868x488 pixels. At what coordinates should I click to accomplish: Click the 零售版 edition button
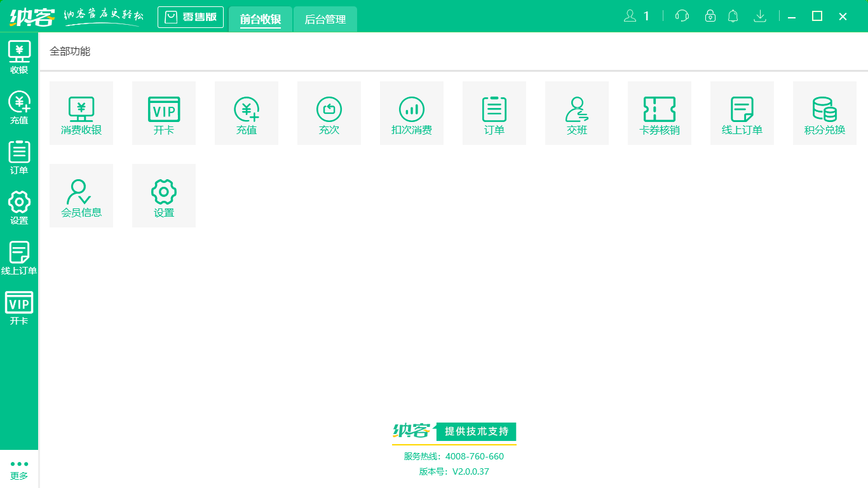(x=191, y=17)
